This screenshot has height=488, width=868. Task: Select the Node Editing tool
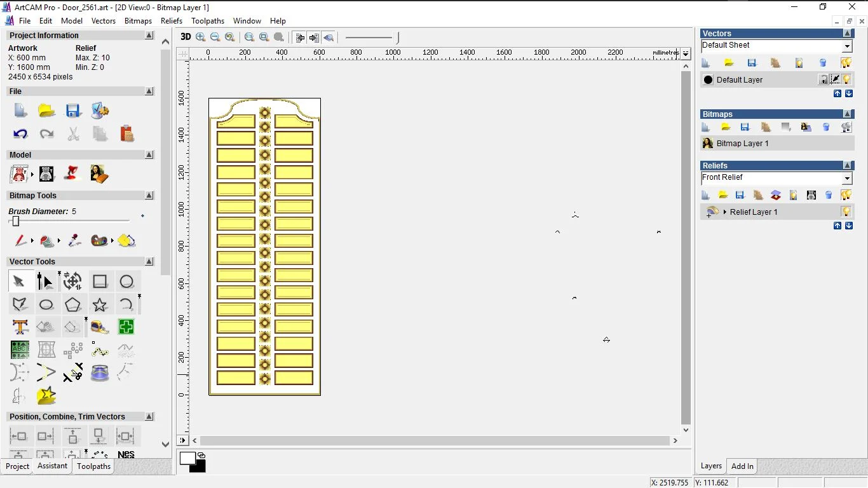click(46, 281)
